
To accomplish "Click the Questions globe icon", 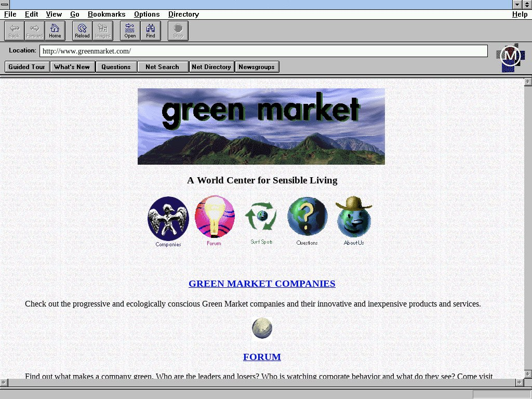I will pyautogui.click(x=307, y=217).
